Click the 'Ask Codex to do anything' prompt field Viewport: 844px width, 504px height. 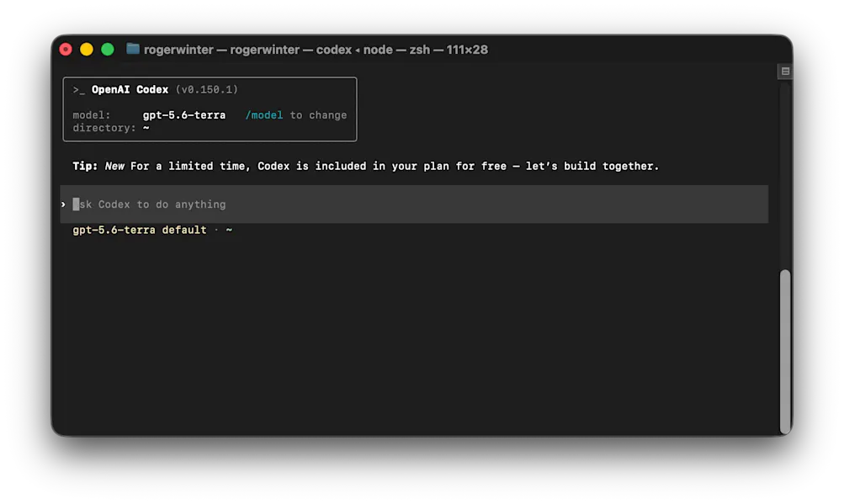pyautogui.click(x=414, y=204)
